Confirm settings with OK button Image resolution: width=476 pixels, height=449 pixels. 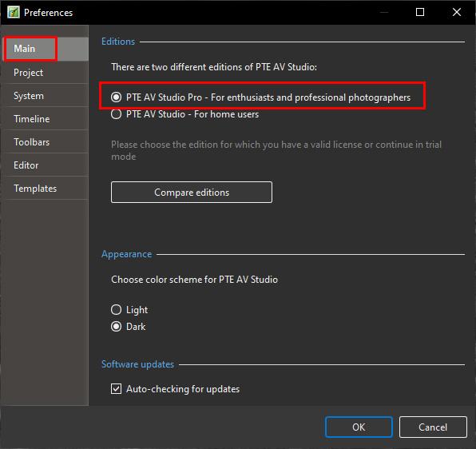(359, 427)
